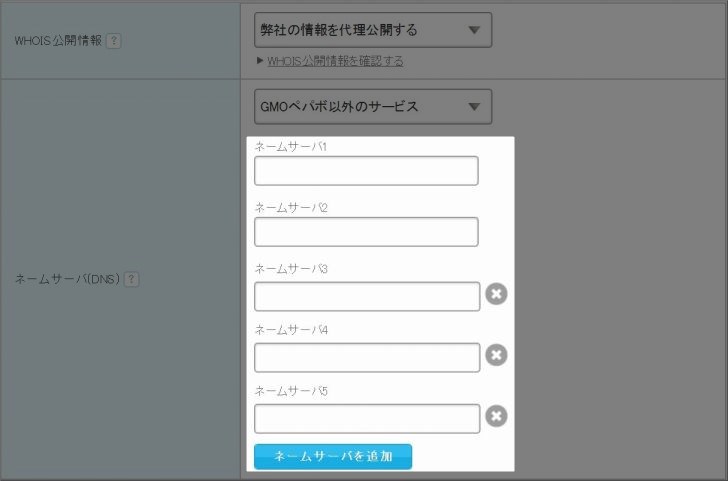Select the ネームサーバ3 input field
Screen dimensions: 728x481
(367, 296)
